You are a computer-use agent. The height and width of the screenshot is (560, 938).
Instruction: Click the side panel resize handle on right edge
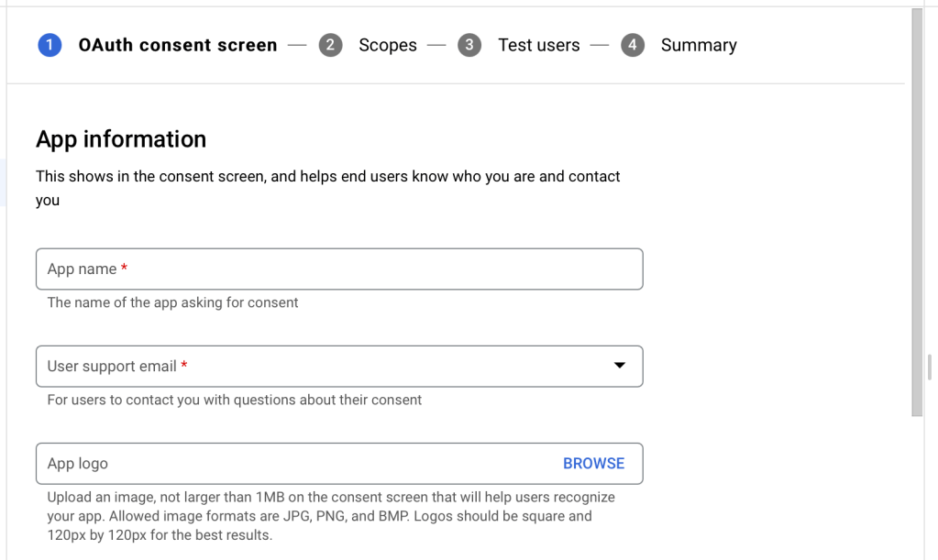930,367
